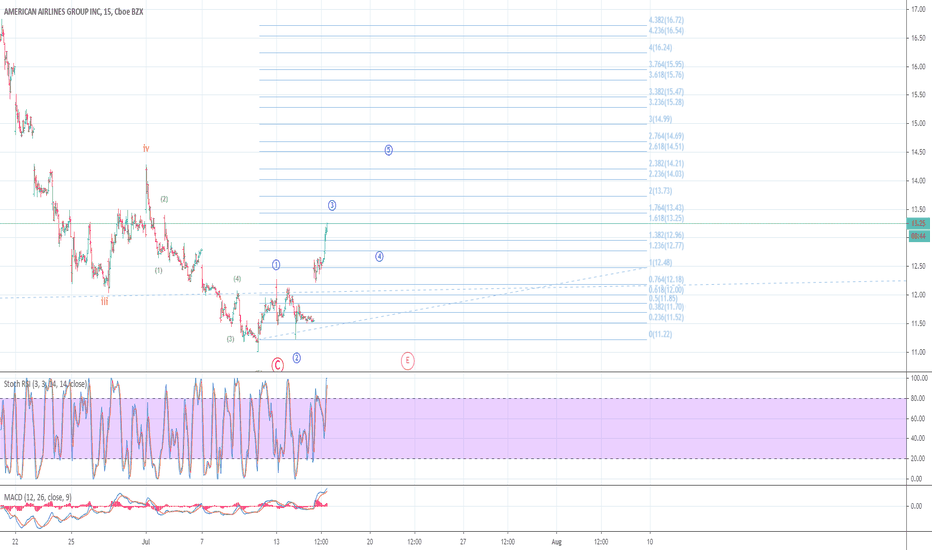The height and width of the screenshot is (550, 932).
Task: Click 0.00 on the MACD scale
Action: pyautogui.click(x=916, y=506)
